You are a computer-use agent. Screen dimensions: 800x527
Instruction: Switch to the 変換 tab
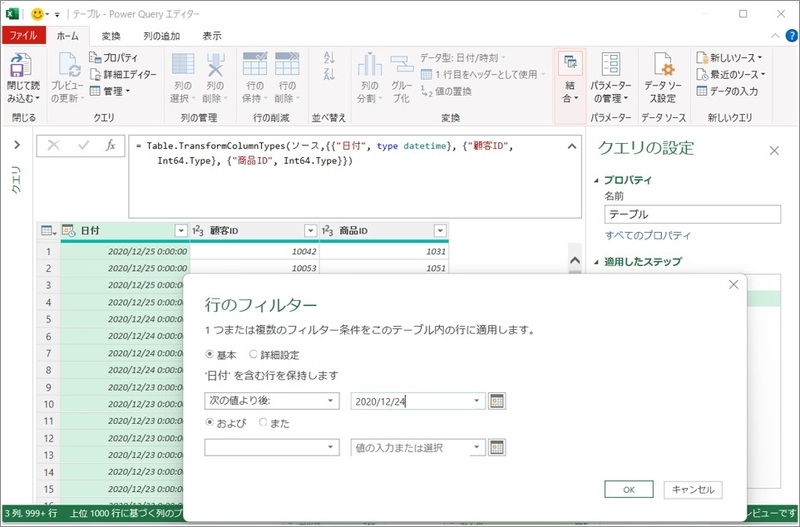coord(111,36)
